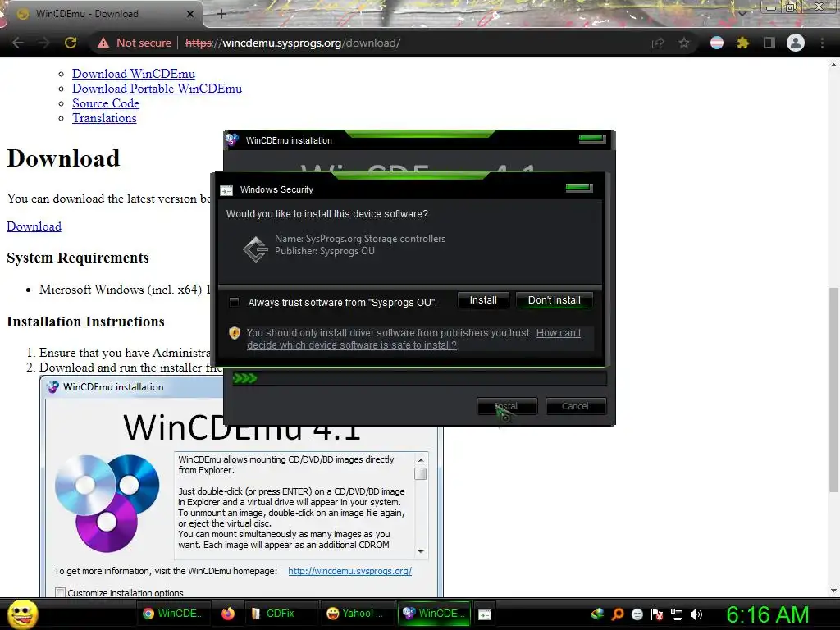The image size is (840, 630).
Task: Open Firefox from the taskbar
Action: (x=228, y=614)
